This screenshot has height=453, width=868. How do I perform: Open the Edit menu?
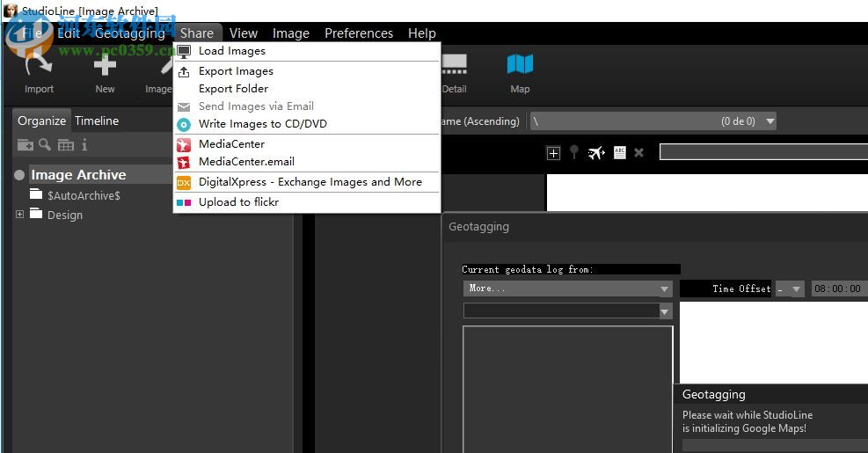coord(69,33)
